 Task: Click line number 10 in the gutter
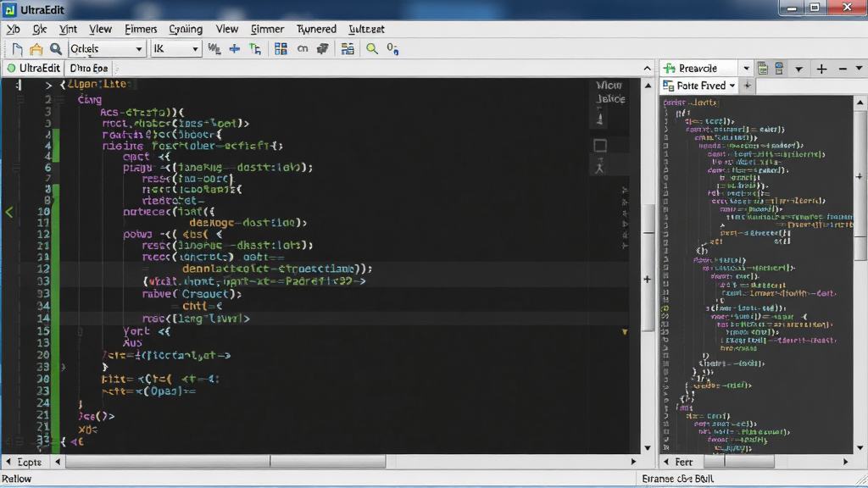tap(44, 211)
